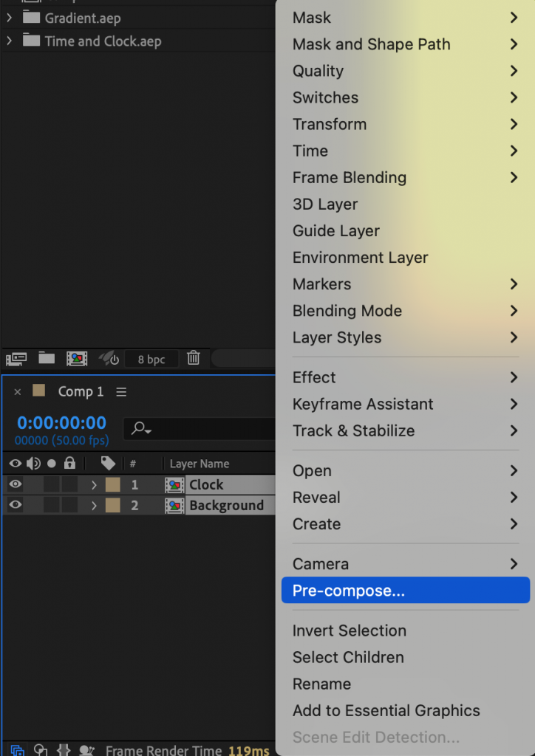Toggle the Transfer Controls pane icon
The width and height of the screenshot is (535, 756).
(x=40, y=749)
